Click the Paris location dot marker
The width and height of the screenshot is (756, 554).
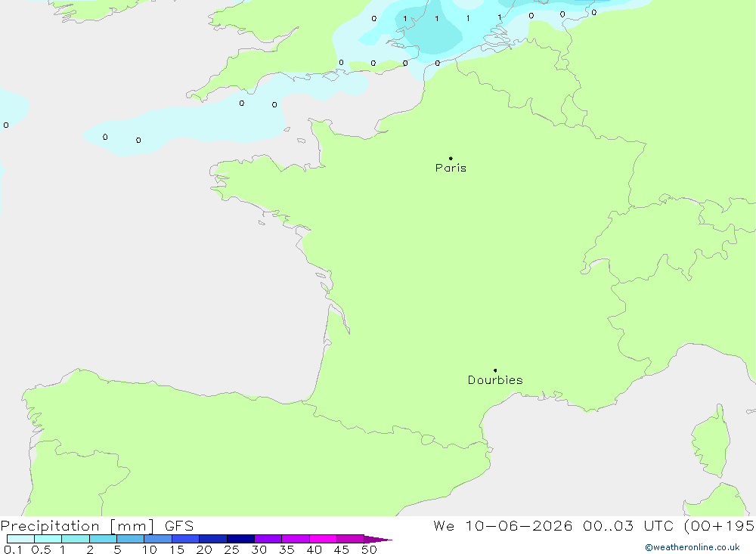point(451,158)
